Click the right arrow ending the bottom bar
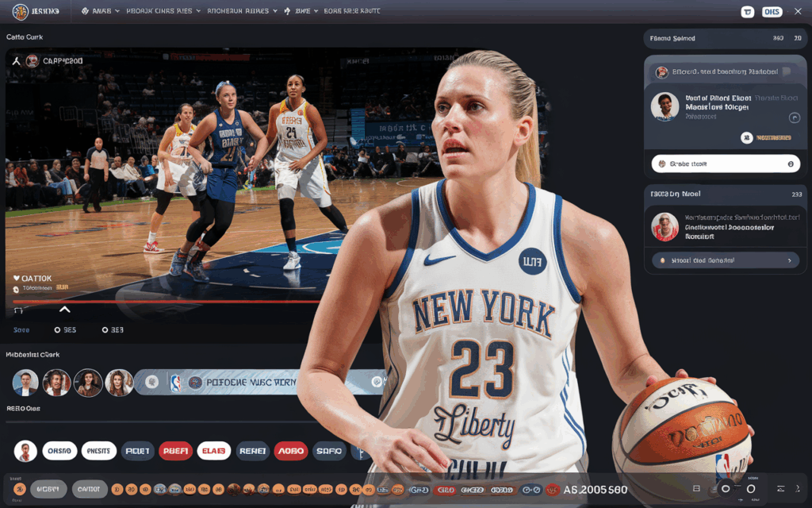 (798, 488)
